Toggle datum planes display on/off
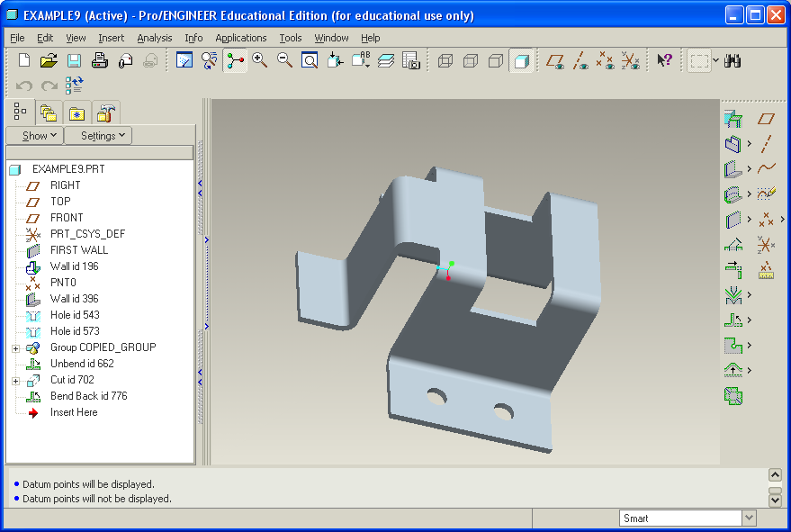Screen dimensions: 791x532 tap(557, 60)
